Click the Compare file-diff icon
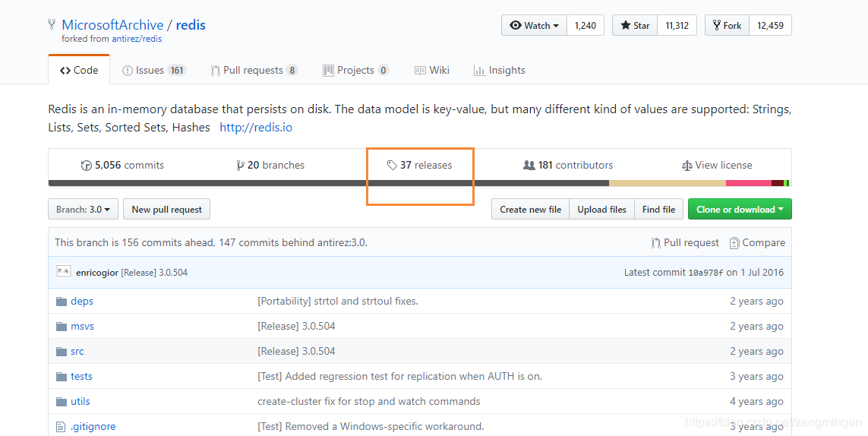868x436 pixels. 734,242
